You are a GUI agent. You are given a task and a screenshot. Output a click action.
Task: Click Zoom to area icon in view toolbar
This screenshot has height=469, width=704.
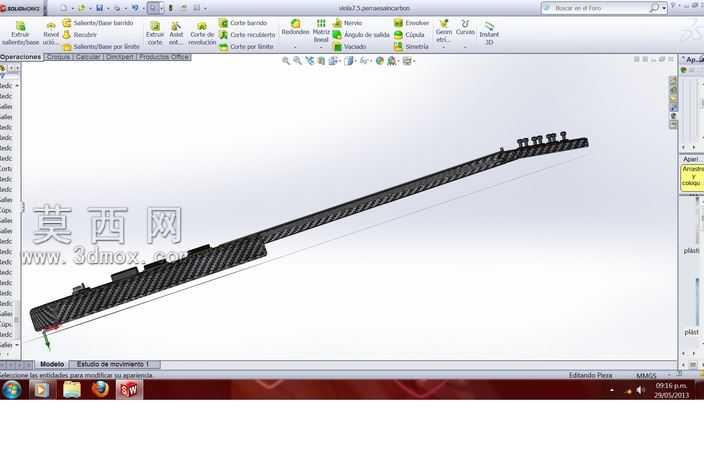tap(297, 61)
